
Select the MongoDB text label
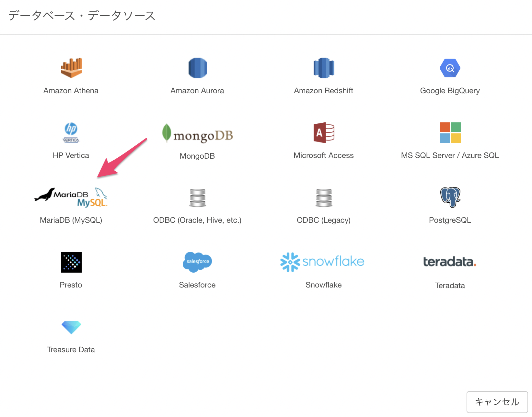coord(197,156)
